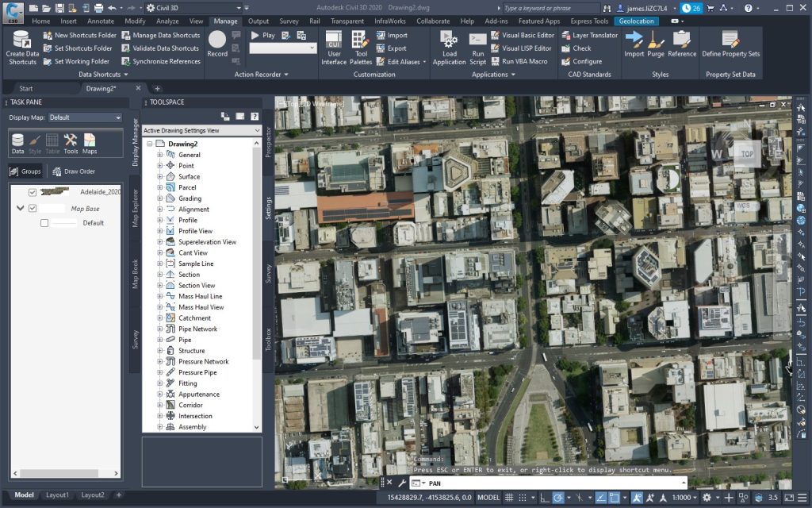Expand the Pipe Network tree node
Viewport: 812px width, 508px height.
(x=160, y=329)
